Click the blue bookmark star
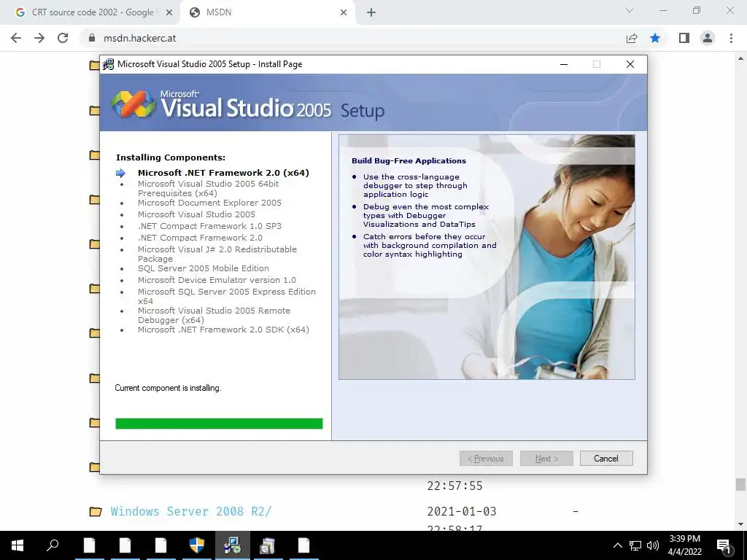This screenshot has height=560, width=747. [x=655, y=38]
